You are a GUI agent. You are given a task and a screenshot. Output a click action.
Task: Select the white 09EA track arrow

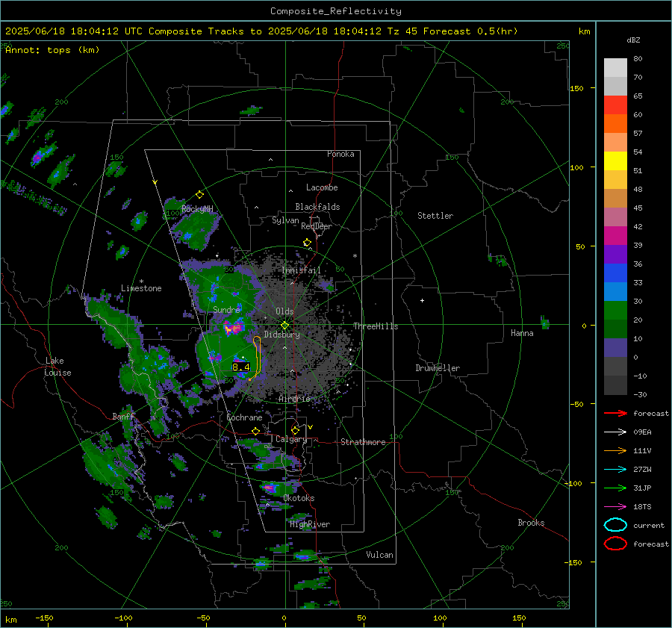pos(615,432)
